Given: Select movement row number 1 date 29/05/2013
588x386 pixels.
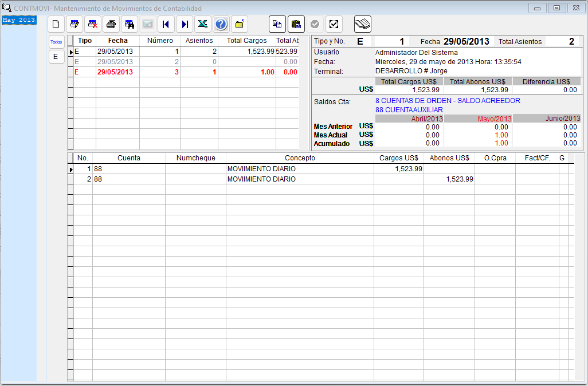Looking at the screenshot, I should click(x=186, y=52).
